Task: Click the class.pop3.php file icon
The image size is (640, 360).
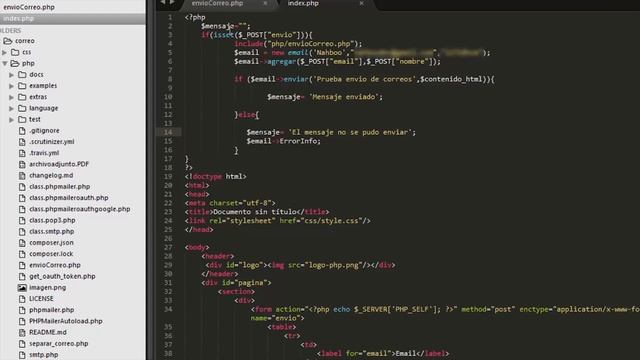Action: pos(22,220)
